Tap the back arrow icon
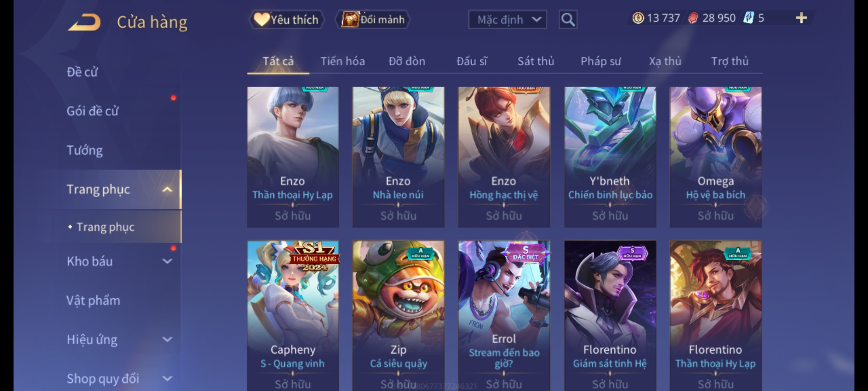The image size is (868, 391). tap(84, 22)
